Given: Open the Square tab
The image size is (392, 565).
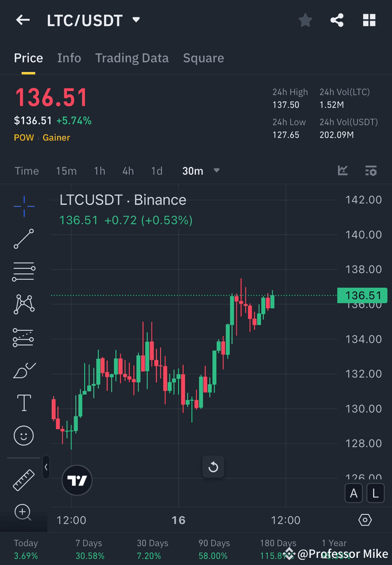Looking at the screenshot, I should 203,58.
